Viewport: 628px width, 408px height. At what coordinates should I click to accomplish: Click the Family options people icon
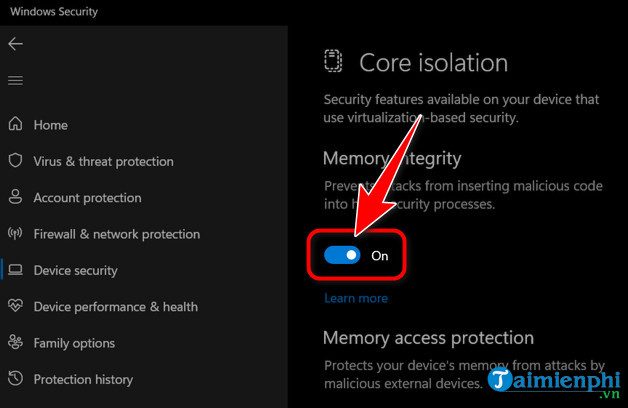[x=15, y=343]
